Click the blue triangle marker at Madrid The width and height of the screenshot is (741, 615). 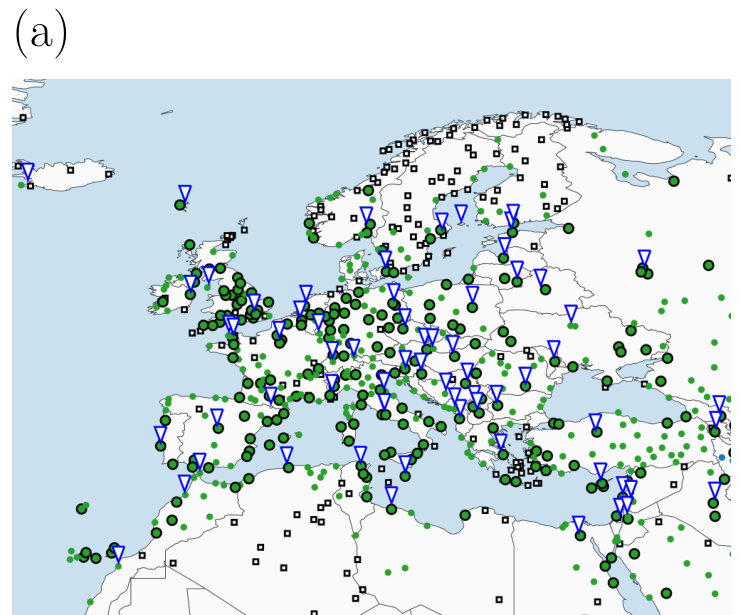pyautogui.click(x=217, y=417)
